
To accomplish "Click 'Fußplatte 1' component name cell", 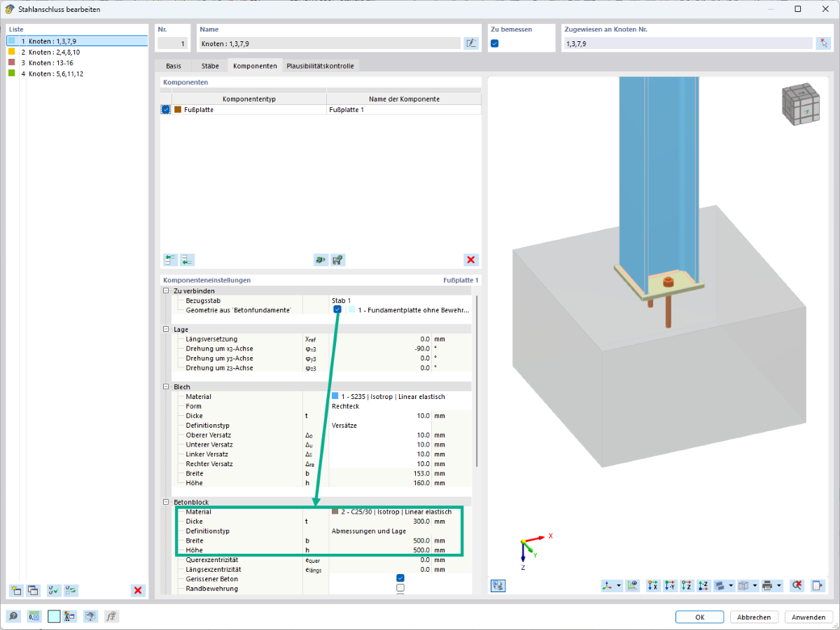I will pyautogui.click(x=404, y=110).
